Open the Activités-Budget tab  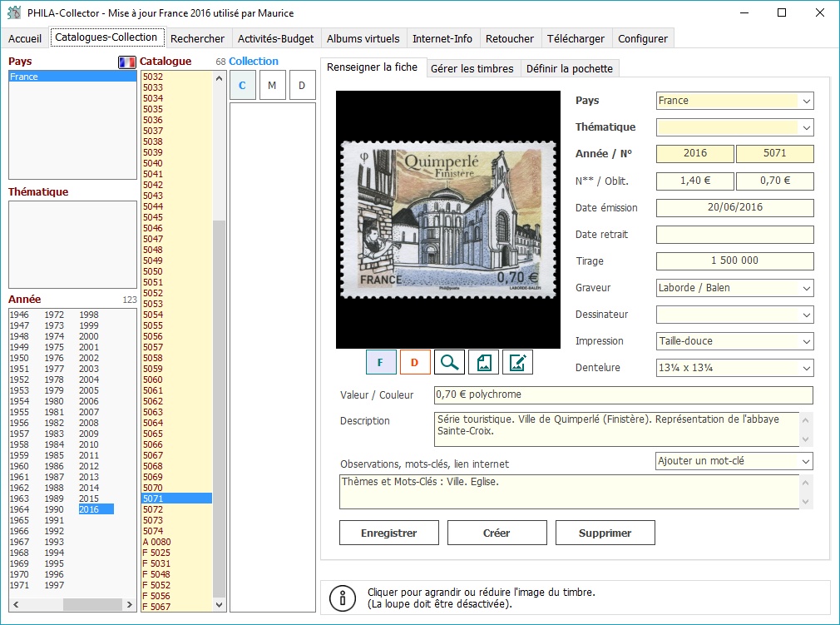[x=276, y=38]
